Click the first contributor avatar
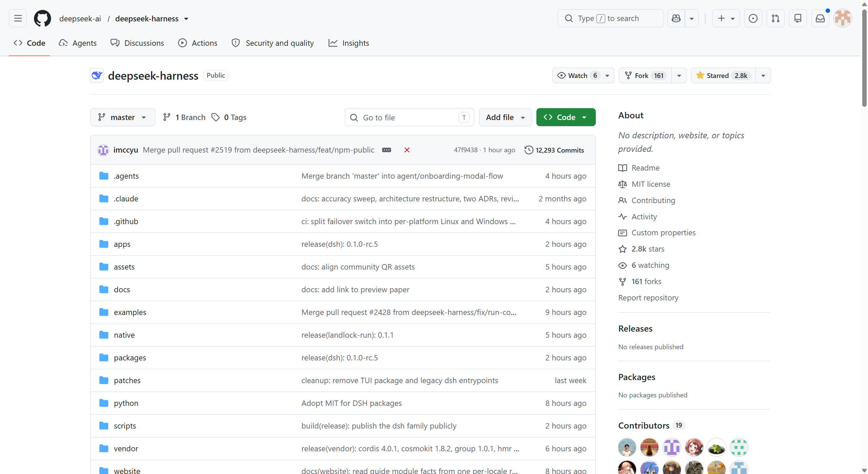The image size is (868, 474). coord(627,447)
